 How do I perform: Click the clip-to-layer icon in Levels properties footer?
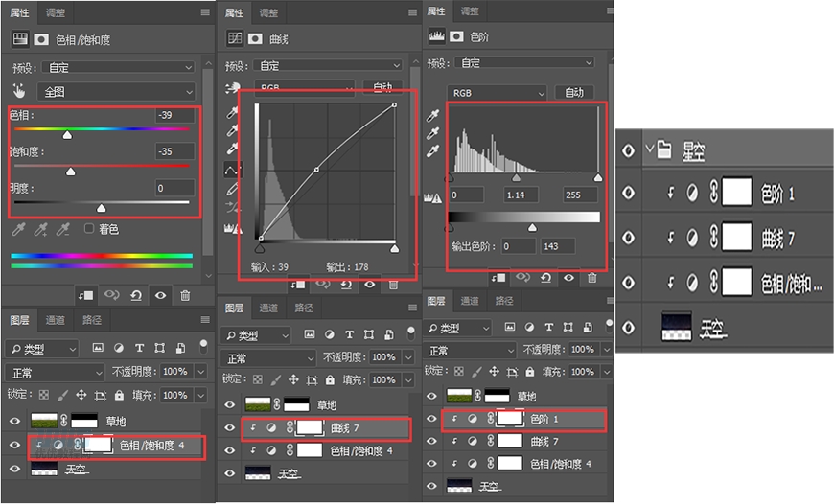[x=498, y=278]
